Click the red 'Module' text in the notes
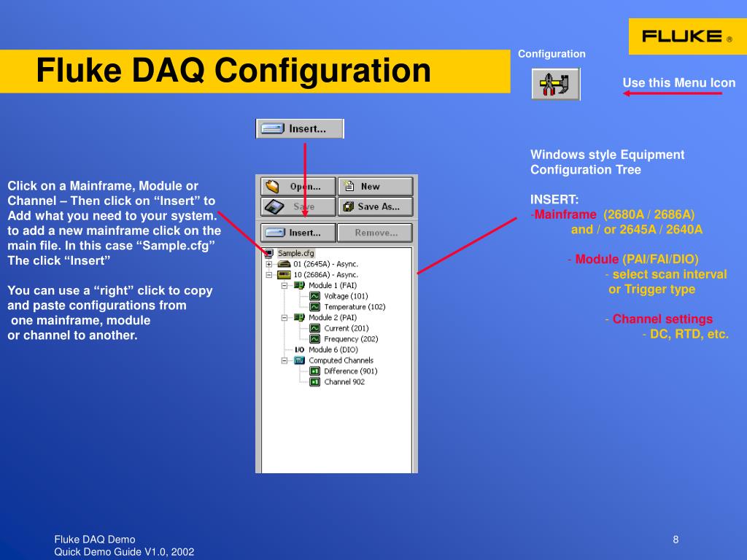 tap(597, 260)
